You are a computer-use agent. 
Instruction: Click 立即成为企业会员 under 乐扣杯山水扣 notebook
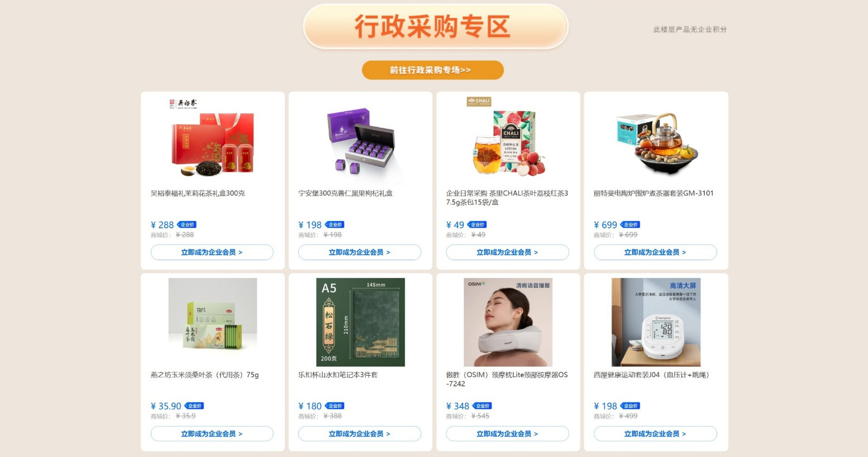point(360,434)
